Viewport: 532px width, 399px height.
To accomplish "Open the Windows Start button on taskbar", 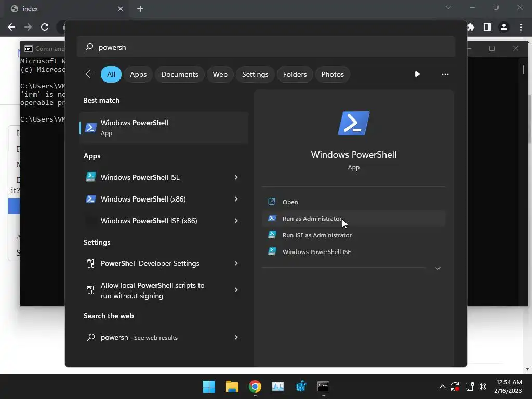I will pos(209,387).
